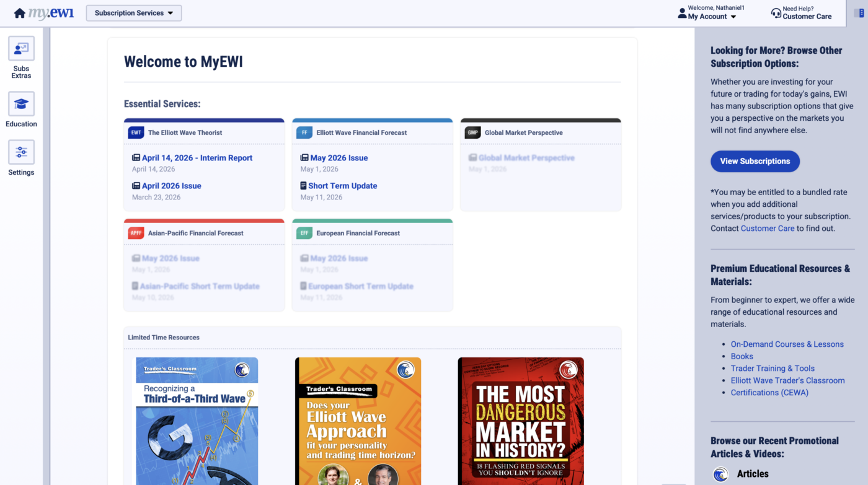Click the FF badge icon
This screenshot has height=485, width=868.
tap(304, 133)
